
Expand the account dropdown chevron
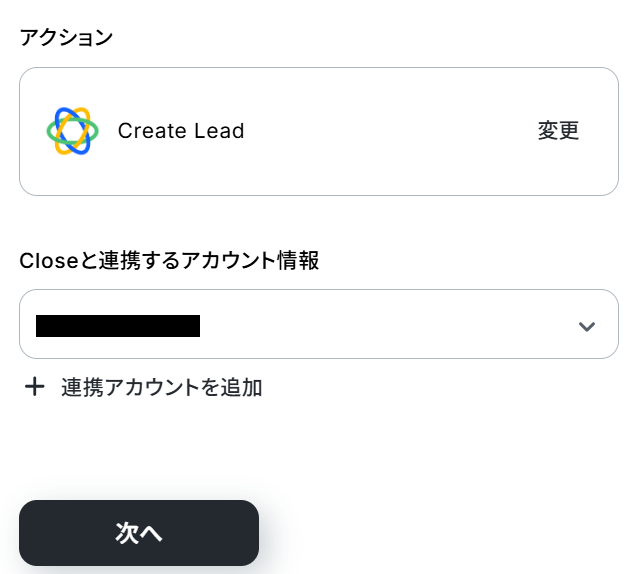587,326
